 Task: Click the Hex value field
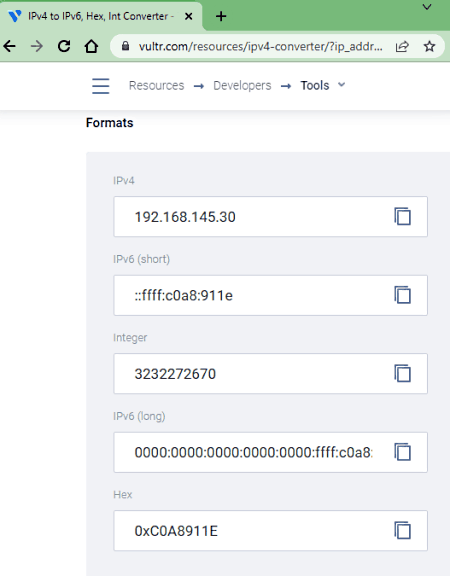click(x=270, y=530)
